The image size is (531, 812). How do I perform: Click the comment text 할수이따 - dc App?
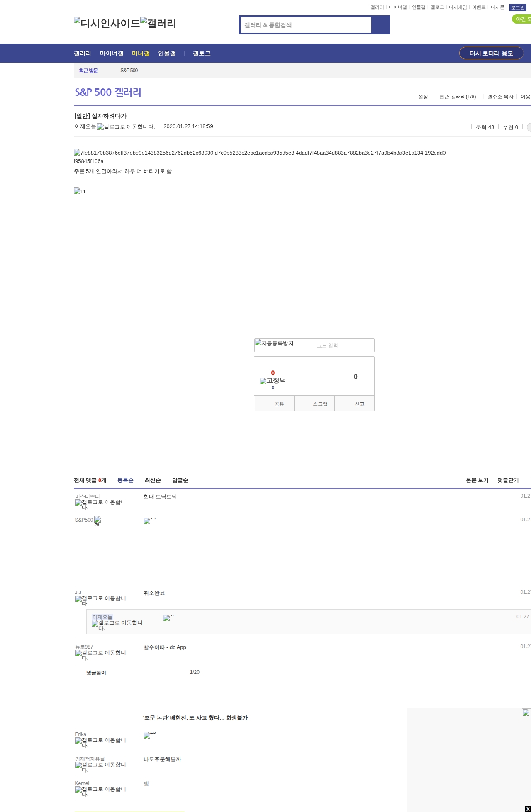165,647
